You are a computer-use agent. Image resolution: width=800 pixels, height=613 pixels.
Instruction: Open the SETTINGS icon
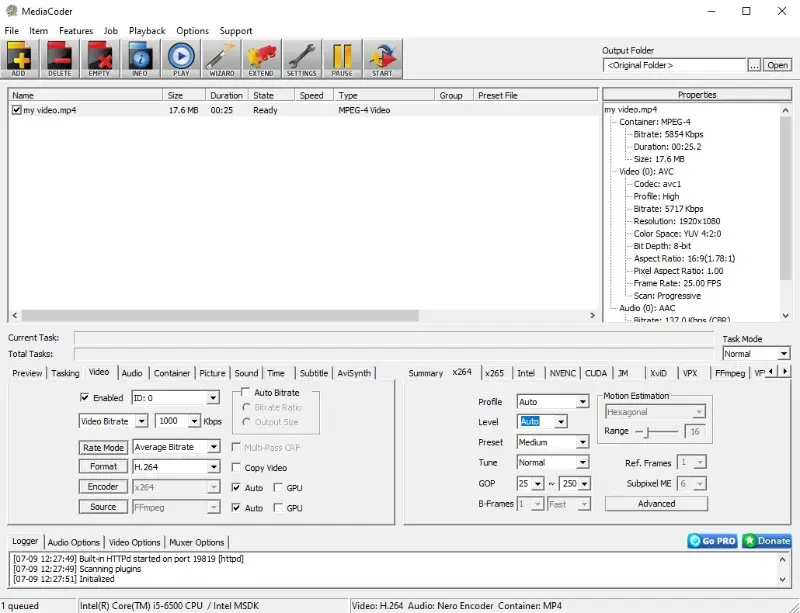coord(301,58)
